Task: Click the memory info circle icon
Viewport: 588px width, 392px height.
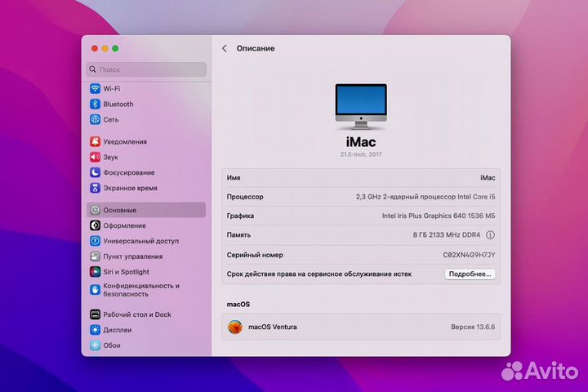Action: 490,235
